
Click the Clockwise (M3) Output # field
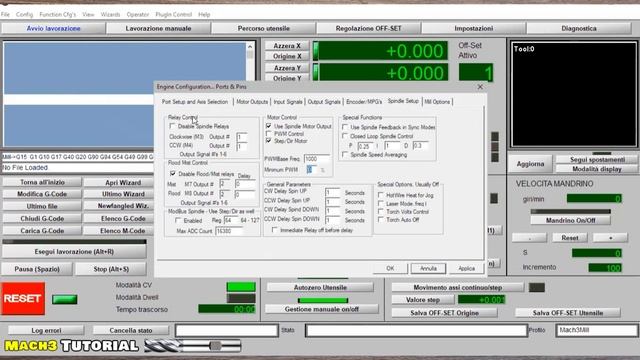click(x=241, y=137)
